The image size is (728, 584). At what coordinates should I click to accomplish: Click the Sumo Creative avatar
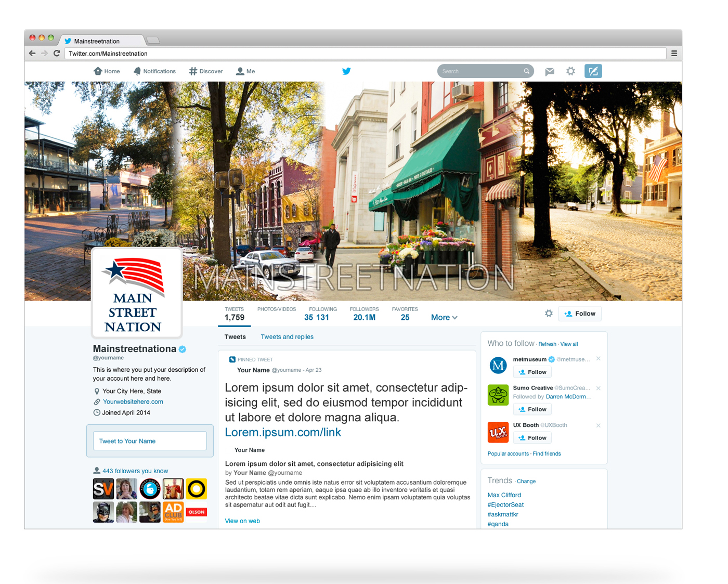click(x=498, y=395)
